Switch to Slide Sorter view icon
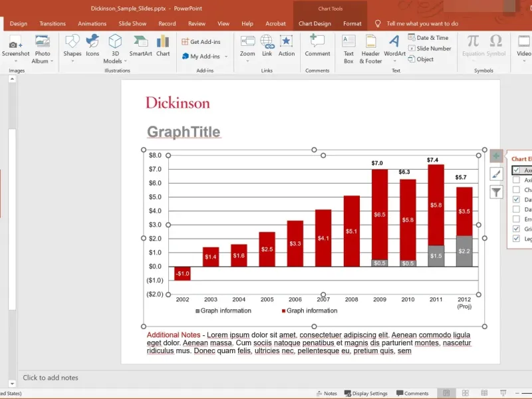The image size is (532, 399). [465, 393]
